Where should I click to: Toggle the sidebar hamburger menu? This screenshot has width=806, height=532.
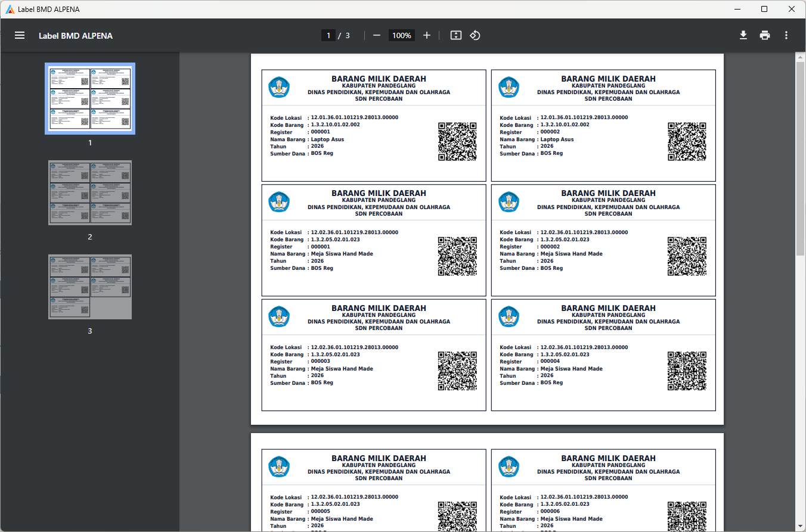[x=20, y=35]
